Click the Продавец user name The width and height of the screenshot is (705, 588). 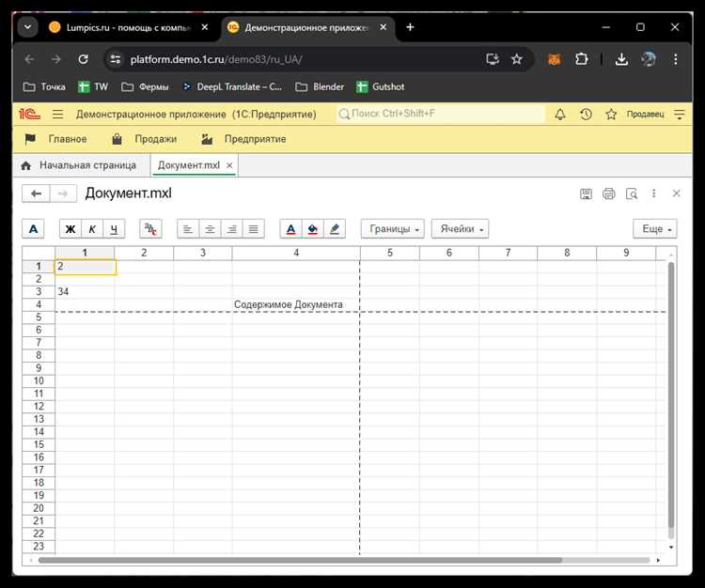click(x=645, y=114)
